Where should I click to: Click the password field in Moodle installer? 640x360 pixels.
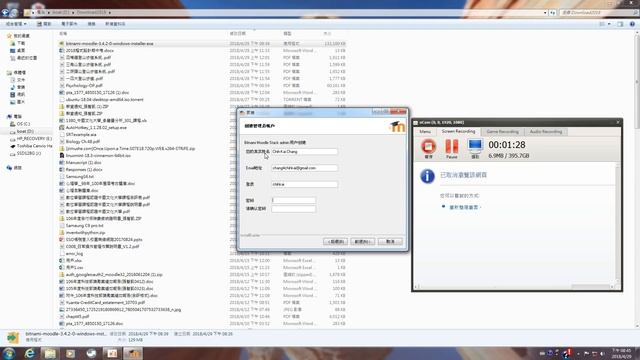(x=293, y=200)
